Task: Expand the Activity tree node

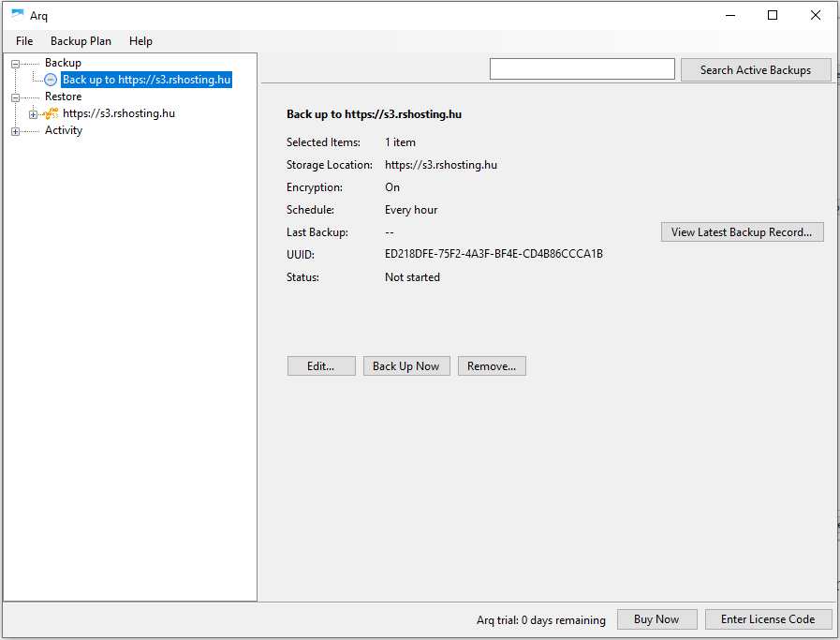Action: [15, 131]
